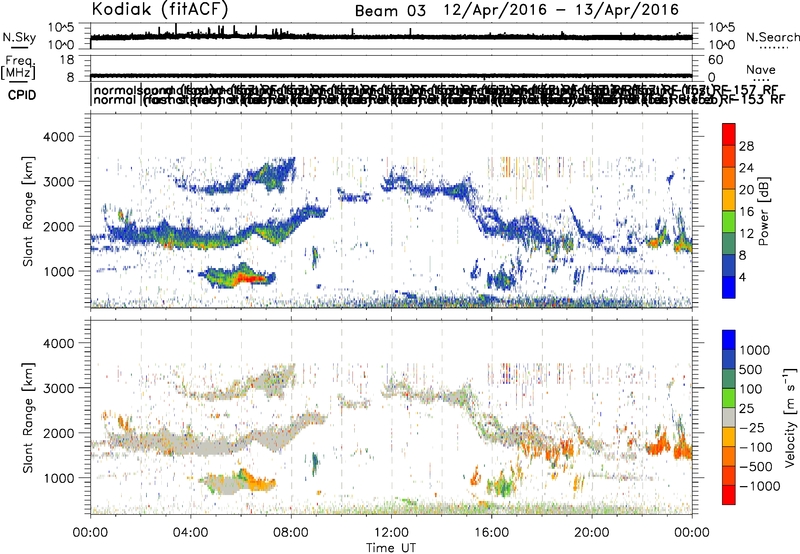Click the "20:00" time tick label
Viewport: 800px width, 554px height.
click(x=592, y=533)
